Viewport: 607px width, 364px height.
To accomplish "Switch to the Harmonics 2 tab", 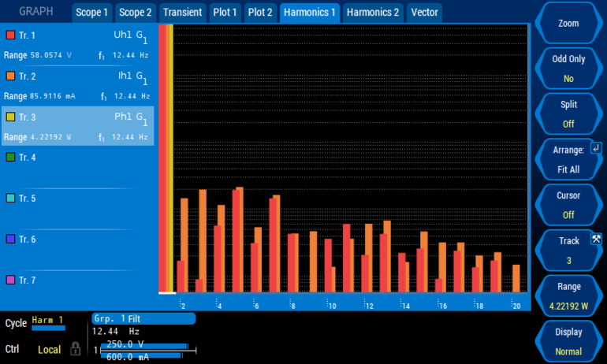I will tap(373, 13).
